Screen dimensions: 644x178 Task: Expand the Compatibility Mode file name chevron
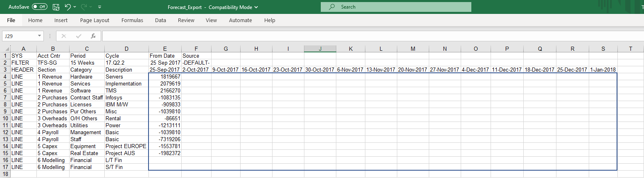[x=256, y=7]
